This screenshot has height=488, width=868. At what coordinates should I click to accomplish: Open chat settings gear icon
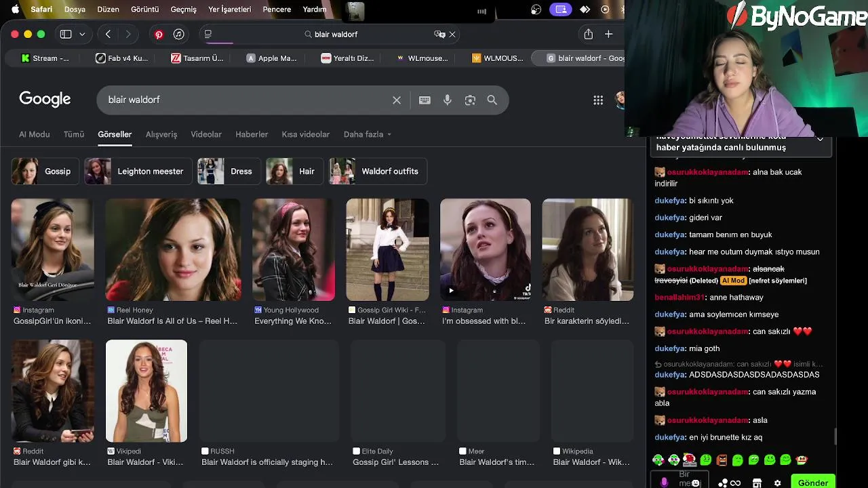point(778,483)
